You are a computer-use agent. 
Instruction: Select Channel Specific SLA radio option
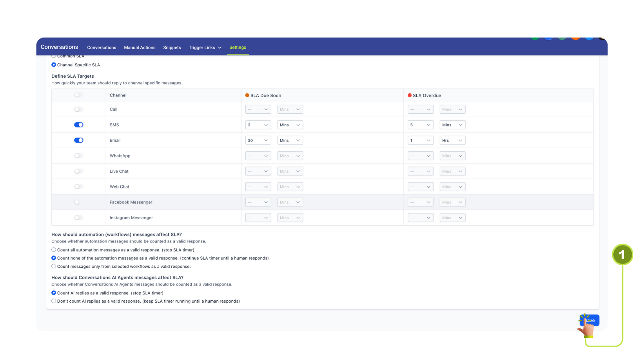pyautogui.click(x=54, y=65)
